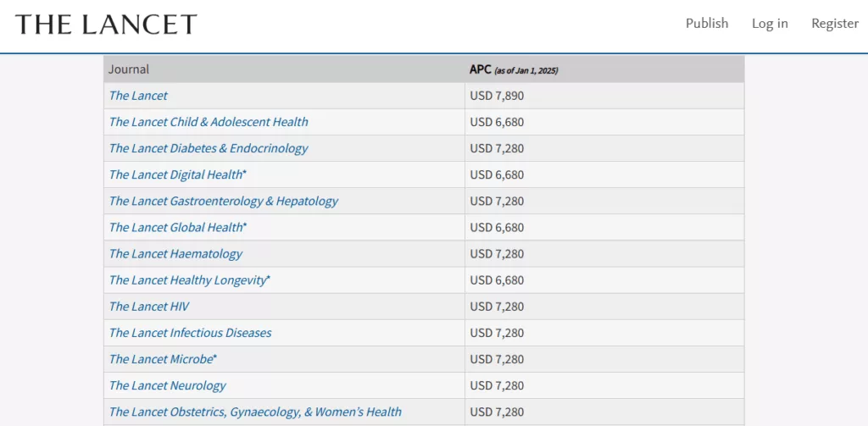
Task: Click The Lancet logo in header
Action: 106,25
